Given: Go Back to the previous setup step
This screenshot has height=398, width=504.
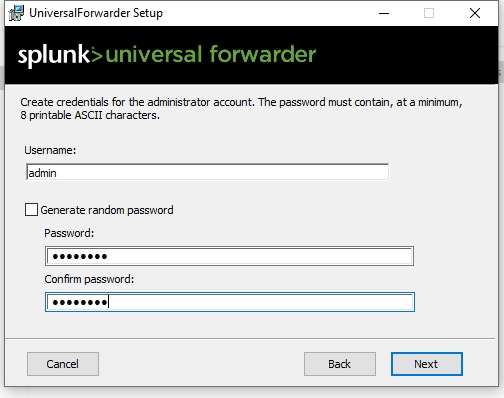Looking at the screenshot, I should pyautogui.click(x=340, y=364).
